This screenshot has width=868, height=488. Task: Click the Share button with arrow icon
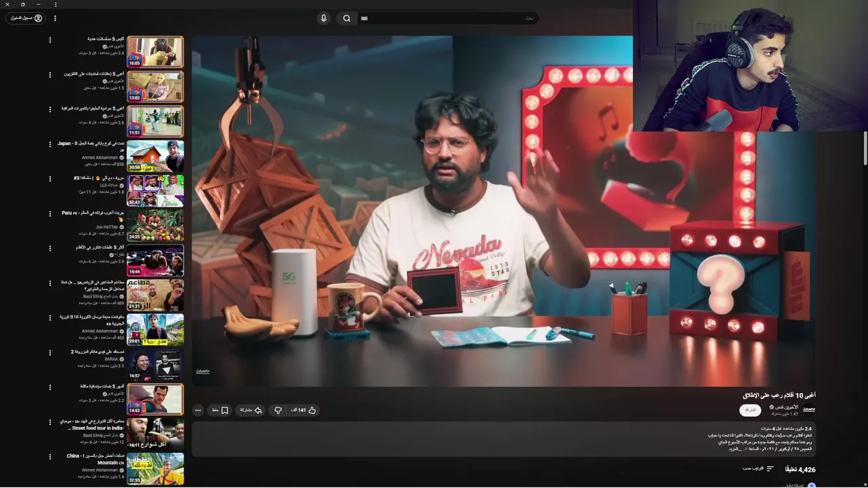(x=250, y=410)
